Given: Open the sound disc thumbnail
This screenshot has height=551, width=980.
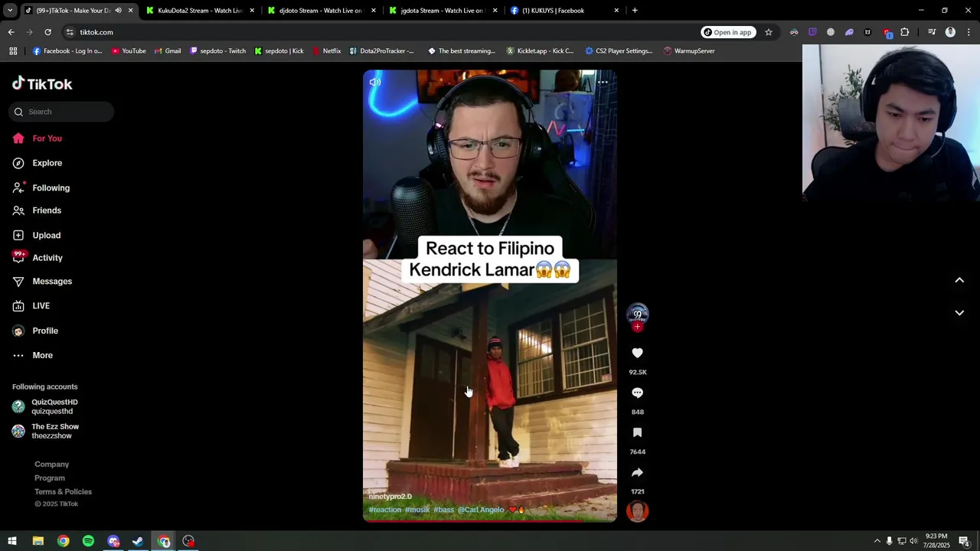Looking at the screenshot, I should [637, 510].
